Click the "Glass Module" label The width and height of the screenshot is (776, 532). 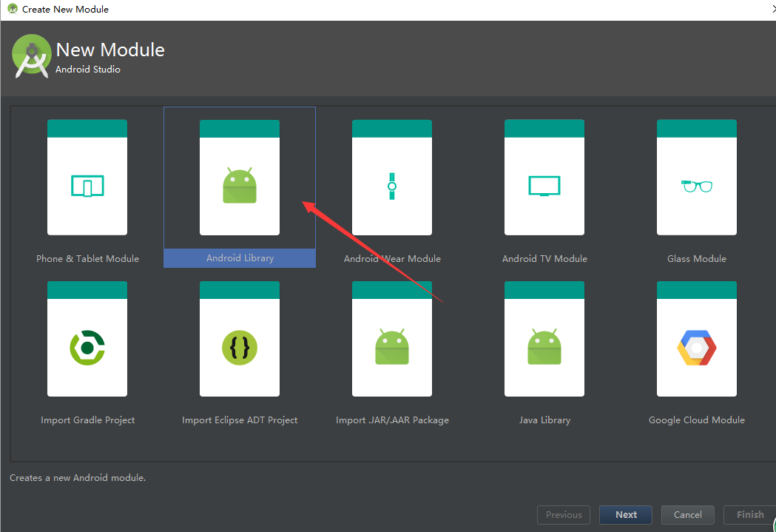coord(697,258)
